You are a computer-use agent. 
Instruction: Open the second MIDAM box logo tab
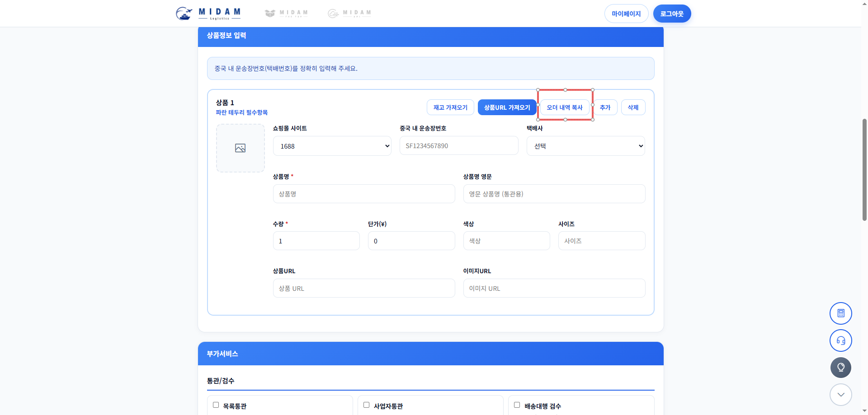286,14
